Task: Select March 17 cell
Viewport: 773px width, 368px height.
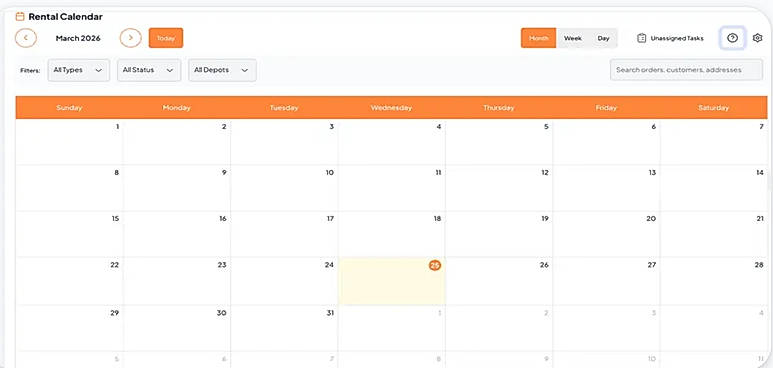Action: tap(284, 234)
